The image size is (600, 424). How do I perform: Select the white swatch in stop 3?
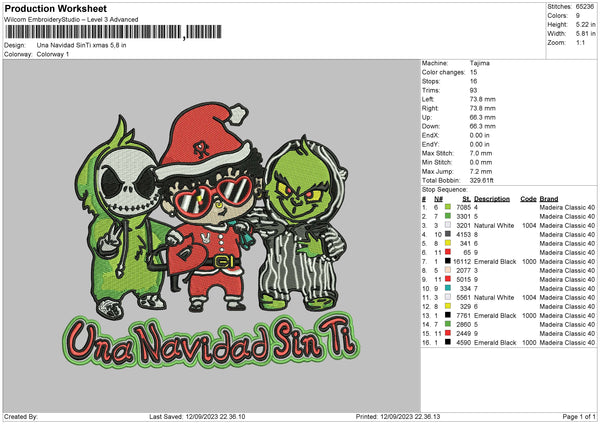point(447,225)
